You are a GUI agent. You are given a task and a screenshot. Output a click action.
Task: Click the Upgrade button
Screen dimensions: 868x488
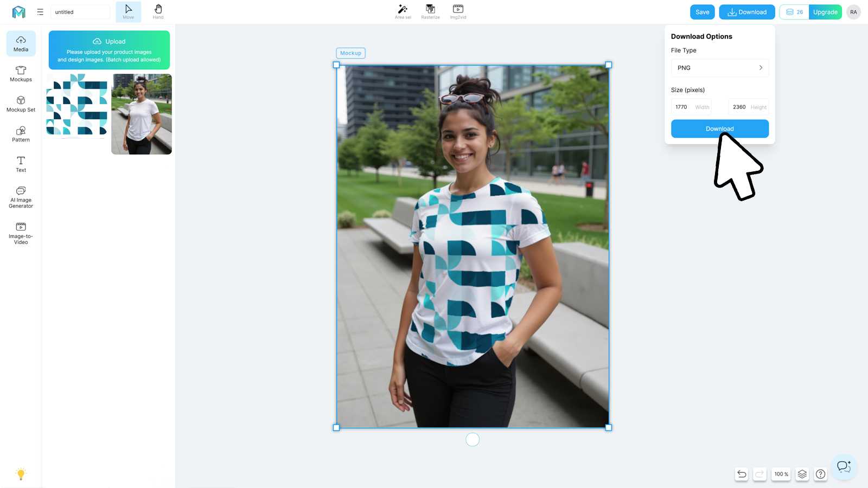[x=825, y=12]
